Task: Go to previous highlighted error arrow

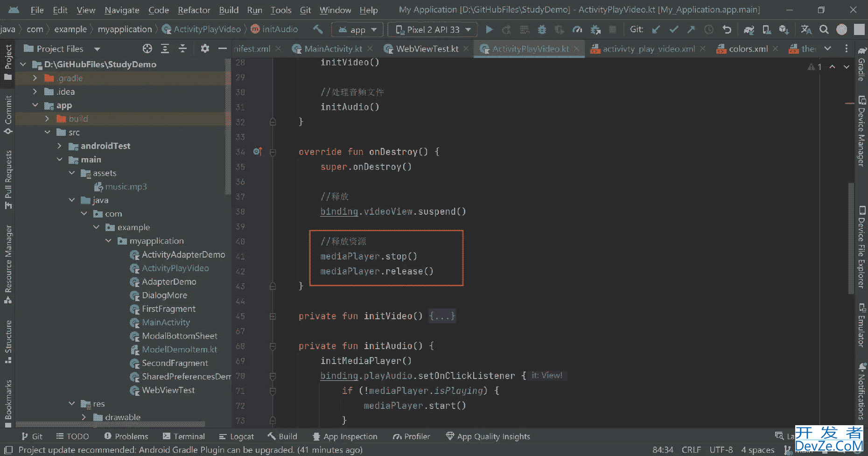Action: click(x=832, y=67)
